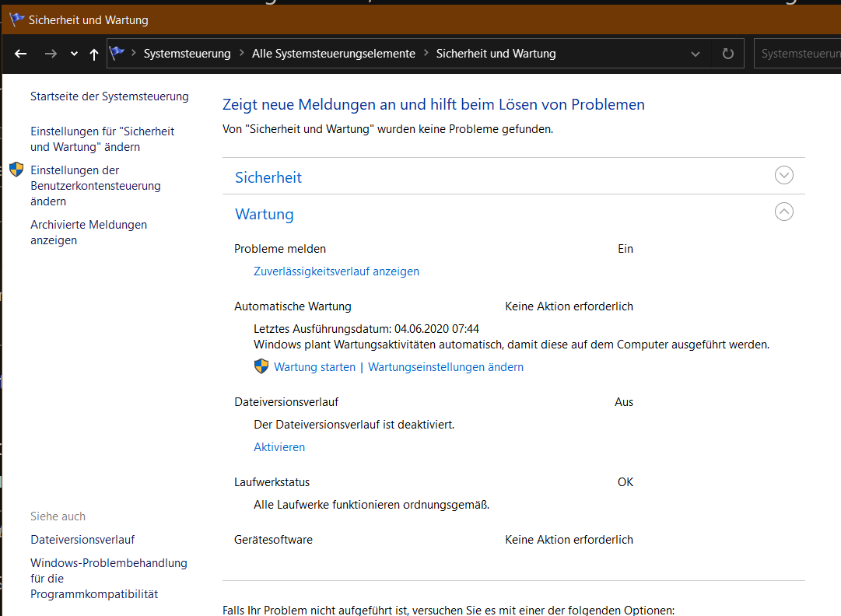Click 'Der Dateiversionsverlauf ist deaktiviert' text
Viewport: 841px width, 616px height.
pyautogui.click(x=354, y=425)
